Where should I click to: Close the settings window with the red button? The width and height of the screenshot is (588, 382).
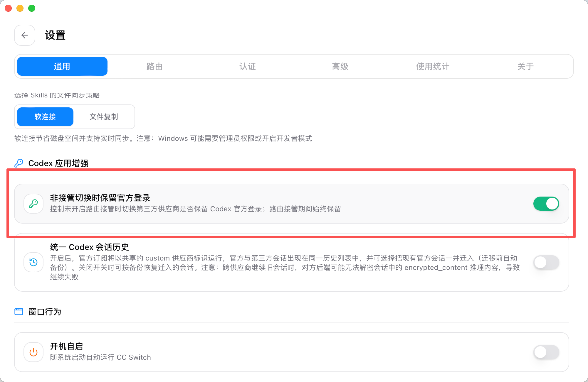[8, 8]
